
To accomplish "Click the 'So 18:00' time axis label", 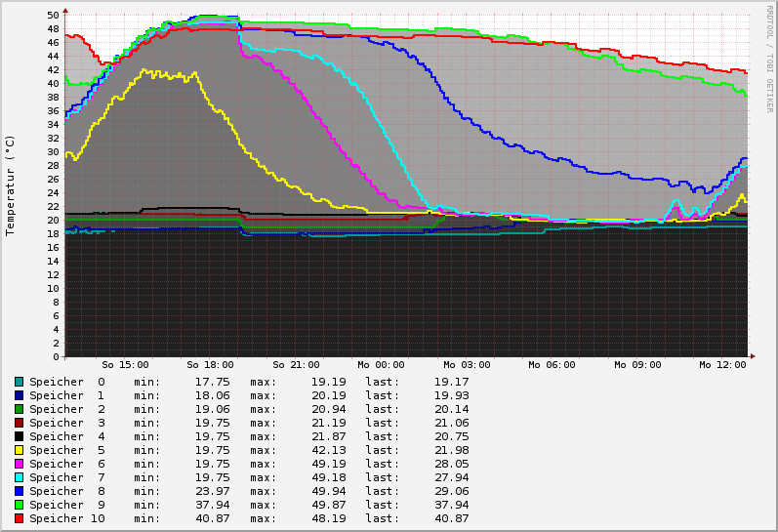I will coord(210,364).
